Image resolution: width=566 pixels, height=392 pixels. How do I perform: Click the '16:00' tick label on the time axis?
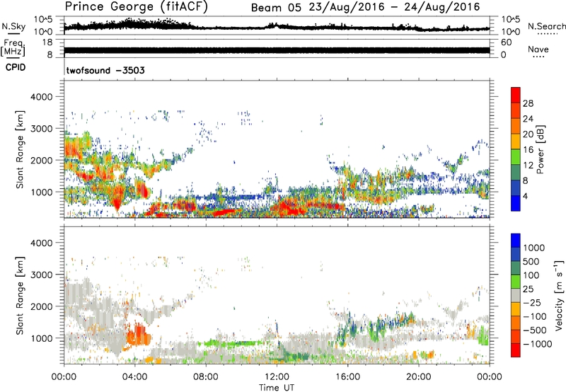click(x=347, y=377)
